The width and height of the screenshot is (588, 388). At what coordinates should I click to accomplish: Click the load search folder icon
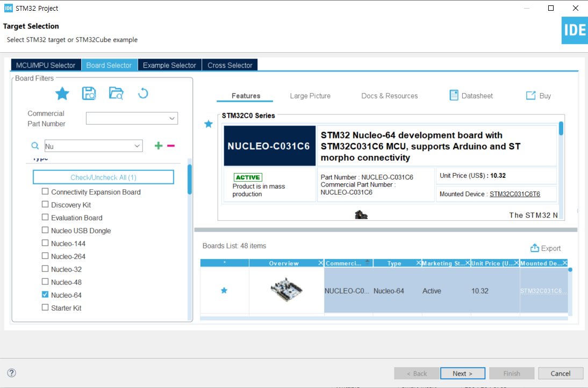[116, 94]
